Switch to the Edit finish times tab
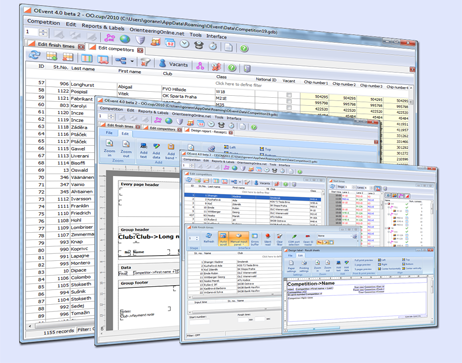 pos(56,45)
